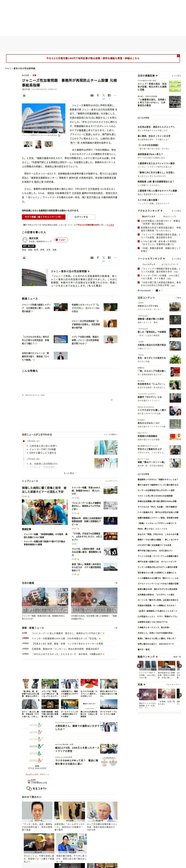Open the Facebook link under social ranking
Viewport: 186px width, 868px height.
pyautogui.click(x=145, y=290)
